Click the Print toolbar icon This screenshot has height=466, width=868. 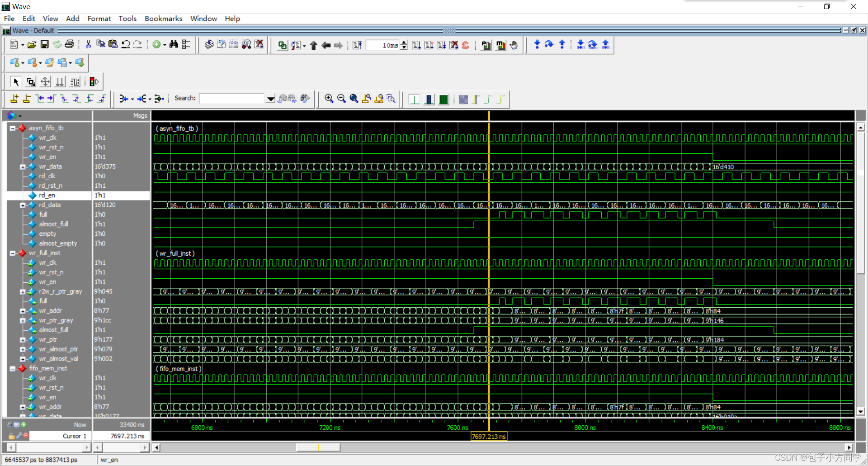point(70,44)
